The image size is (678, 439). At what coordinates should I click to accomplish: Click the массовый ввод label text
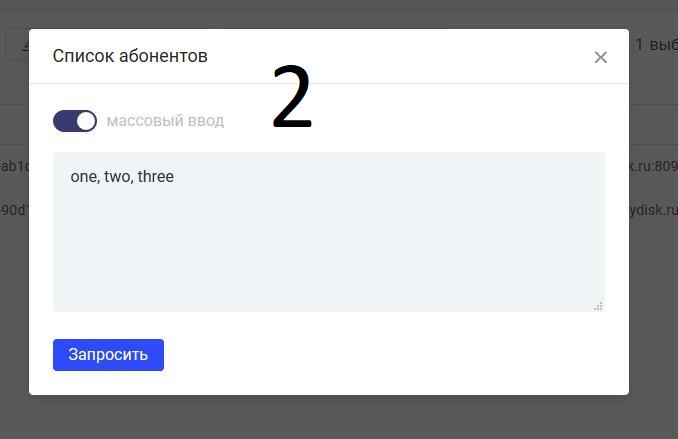click(x=165, y=121)
